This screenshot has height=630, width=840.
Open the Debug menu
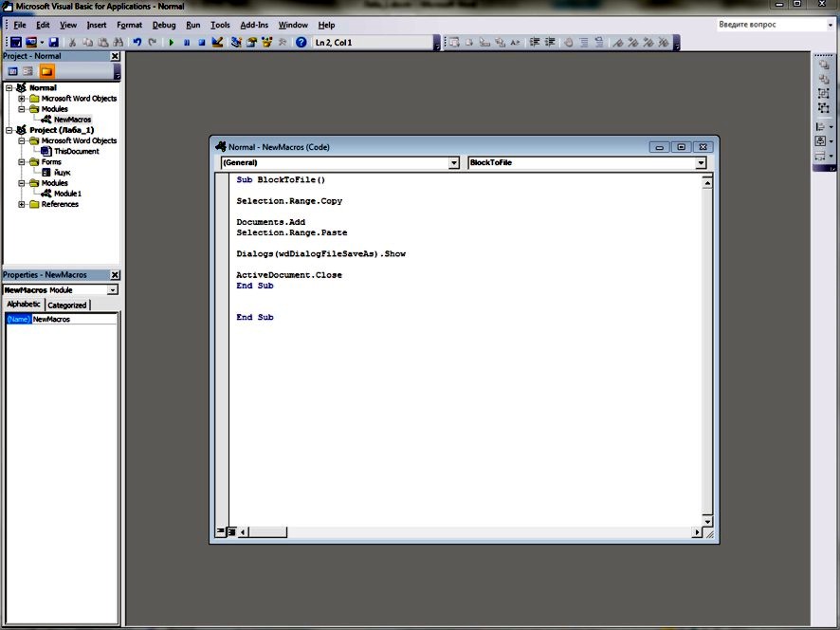[x=164, y=25]
